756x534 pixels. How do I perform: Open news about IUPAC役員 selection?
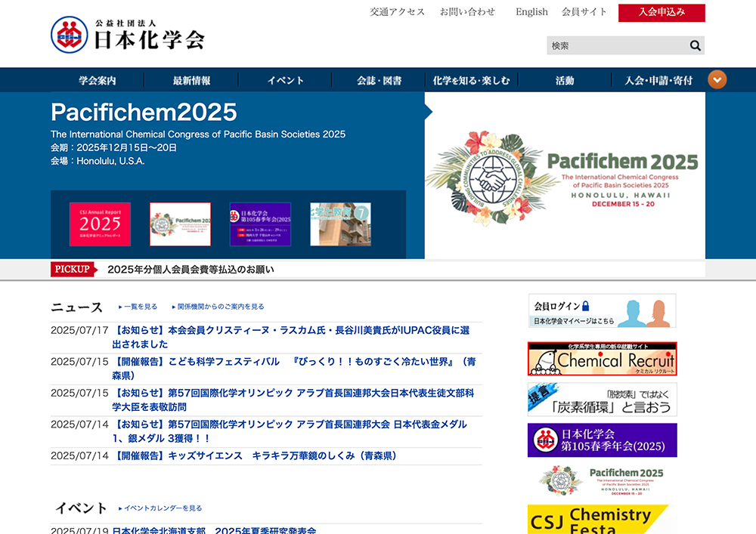(x=291, y=337)
